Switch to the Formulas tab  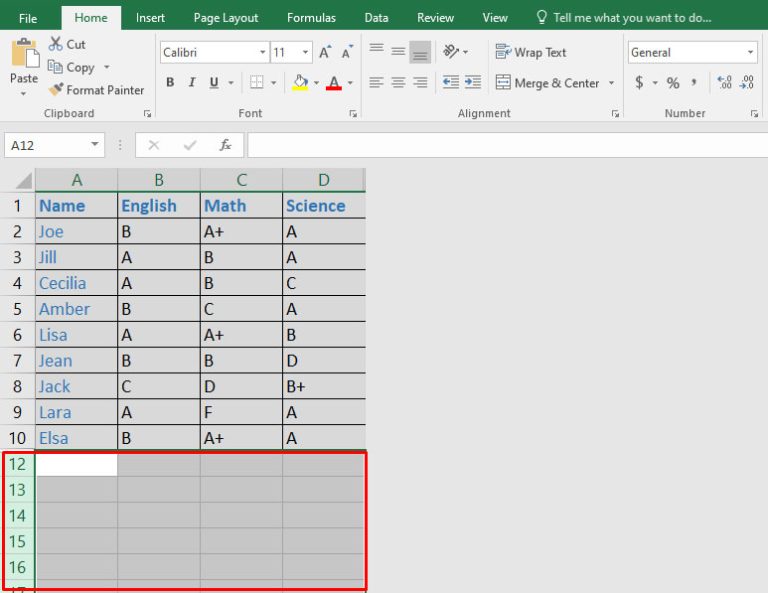click(x=312, y=18)
